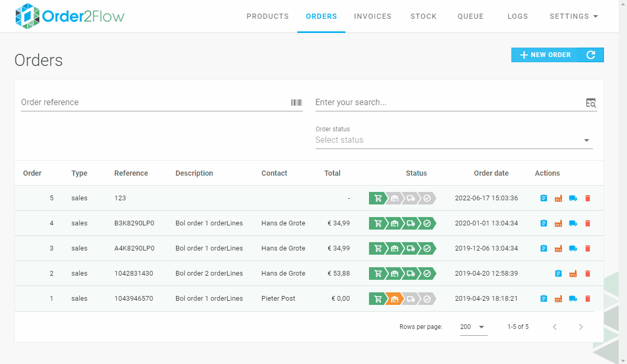This screenshot has width=627, height=364.
Task: Click orange factory action icon for order A4K8290LP0
Action: [558, 248]
